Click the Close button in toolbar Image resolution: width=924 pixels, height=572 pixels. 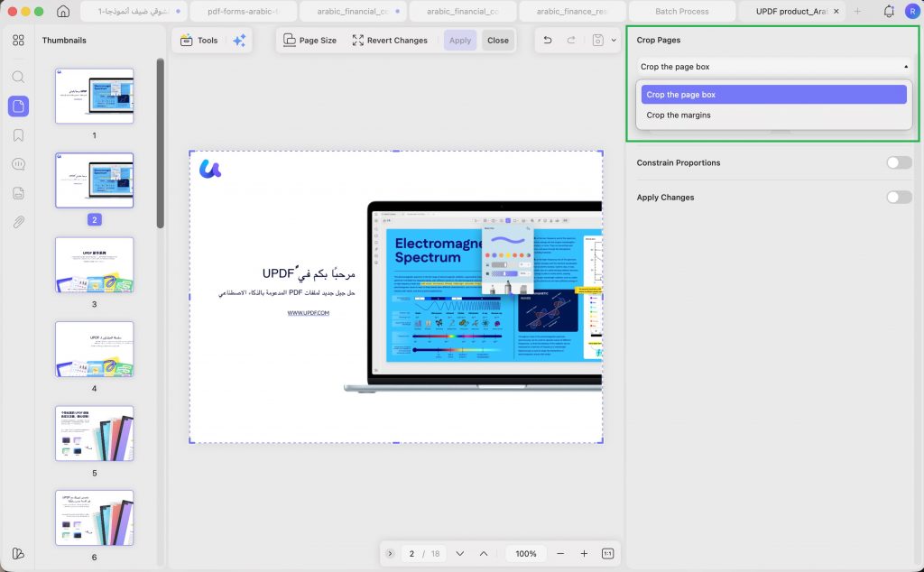pos(498,40)
